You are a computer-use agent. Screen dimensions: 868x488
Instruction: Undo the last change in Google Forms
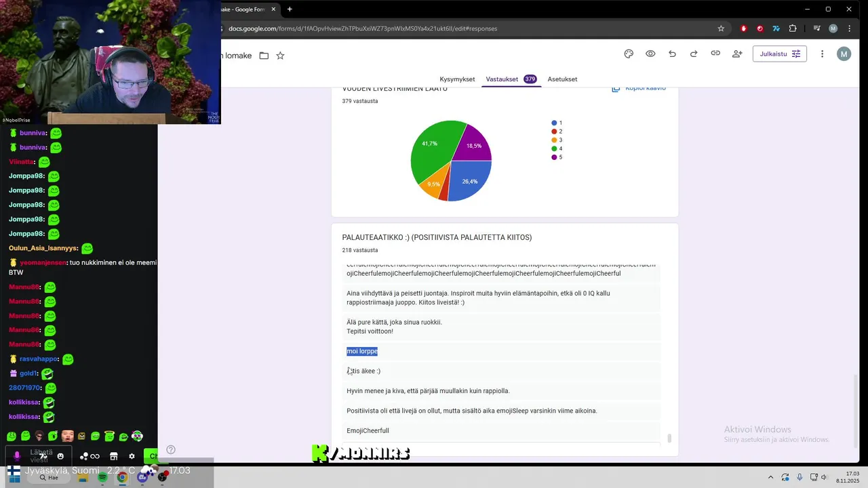(672, 54)
